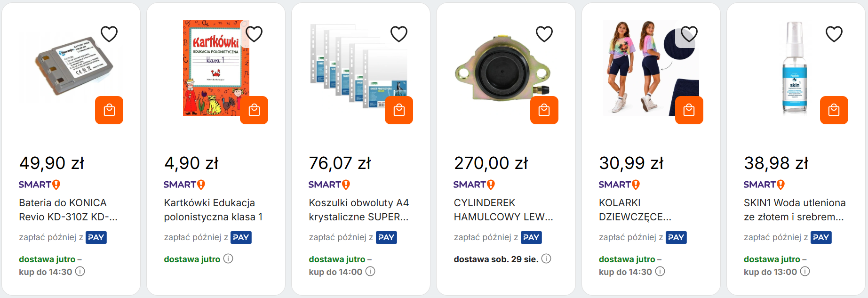
Task: Add KOLARKI DZIEWCZĘCE to shopping cart
Action: click(x=689, y=110)
